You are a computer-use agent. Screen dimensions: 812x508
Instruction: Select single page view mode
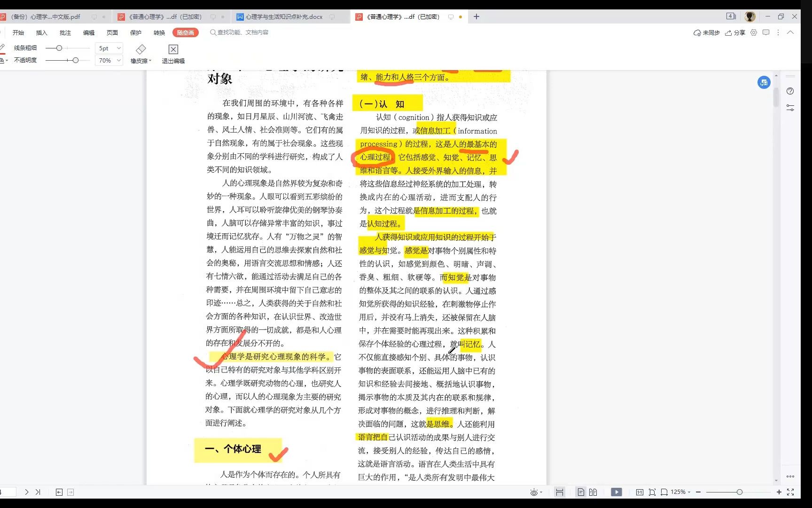(x=581, y=492)
